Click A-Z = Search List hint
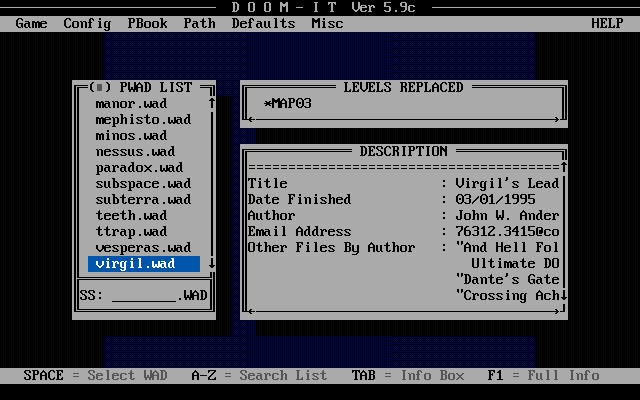Image resolution: width=640 pixels, height=400 pixels. click(259, 376)
